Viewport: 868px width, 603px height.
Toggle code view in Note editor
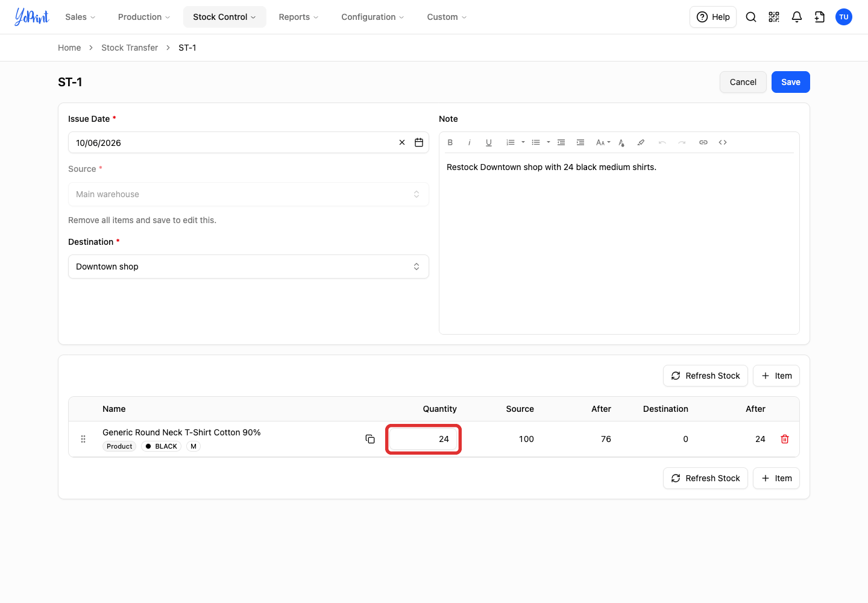click(723, 142)
